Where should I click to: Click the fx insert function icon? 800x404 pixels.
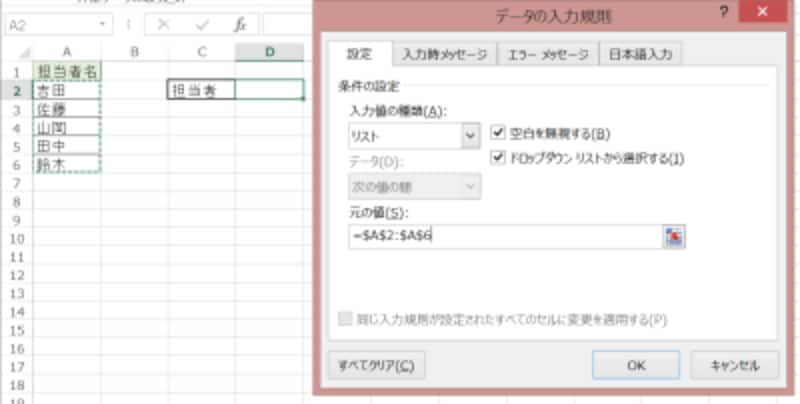click(x=240, y=25)
